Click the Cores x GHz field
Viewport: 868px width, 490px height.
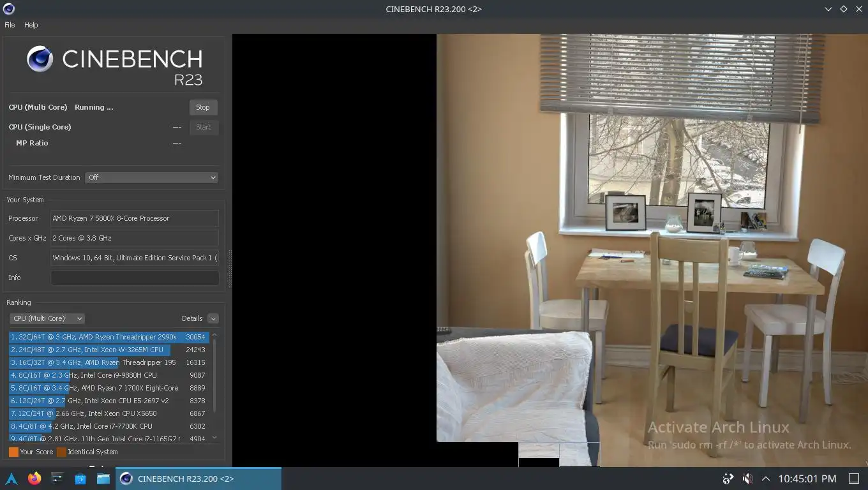click(135, 238)
